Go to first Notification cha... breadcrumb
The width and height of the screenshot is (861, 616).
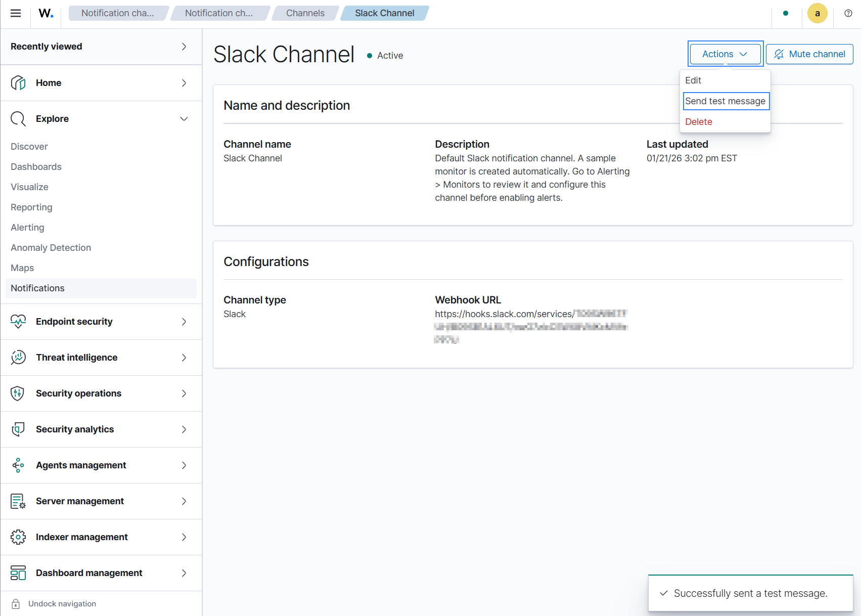click(118, 13)
